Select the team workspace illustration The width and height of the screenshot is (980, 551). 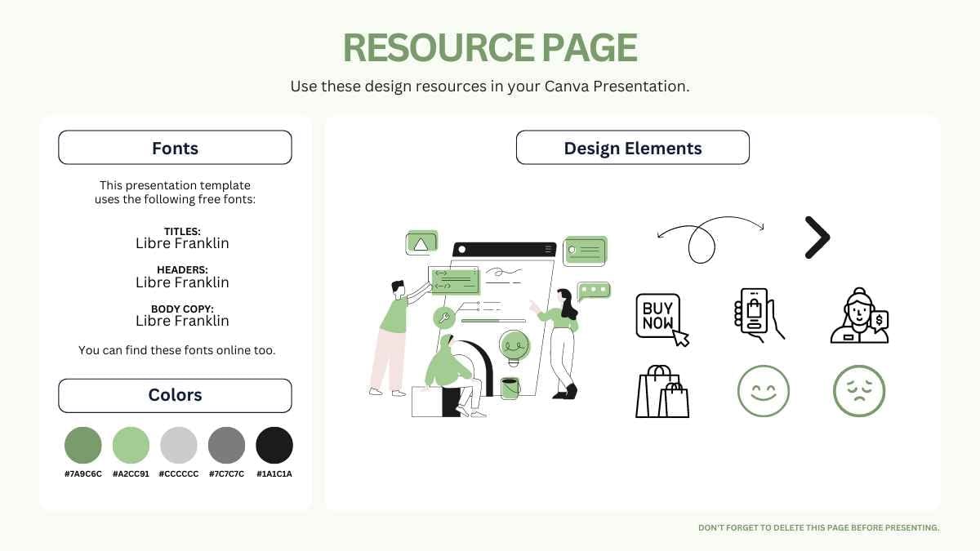490,324
